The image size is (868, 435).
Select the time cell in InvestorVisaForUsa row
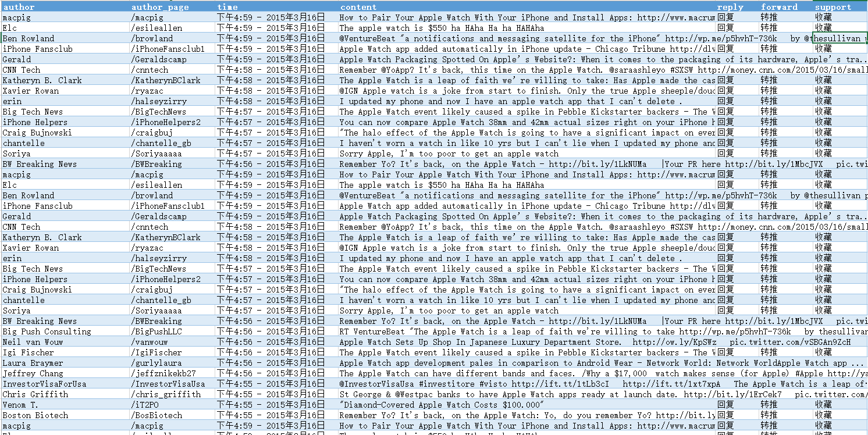coord(277,384)
